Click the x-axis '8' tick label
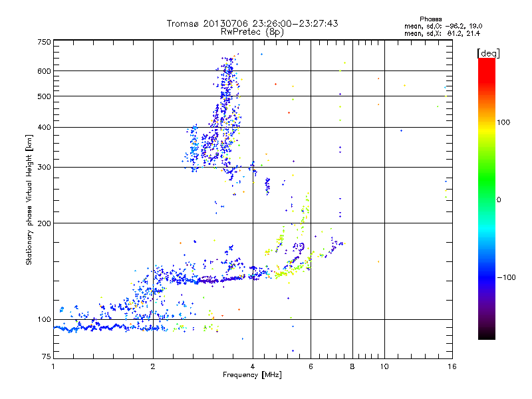 352,366
